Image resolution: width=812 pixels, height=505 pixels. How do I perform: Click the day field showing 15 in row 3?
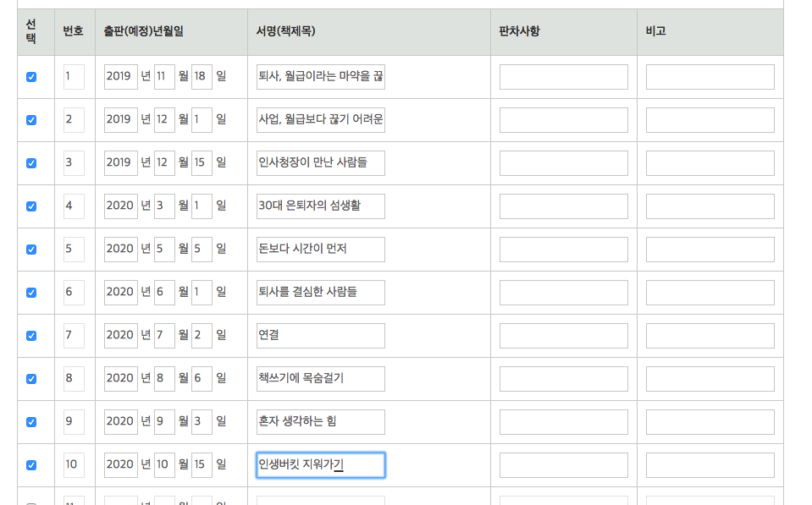coord(202,162)
